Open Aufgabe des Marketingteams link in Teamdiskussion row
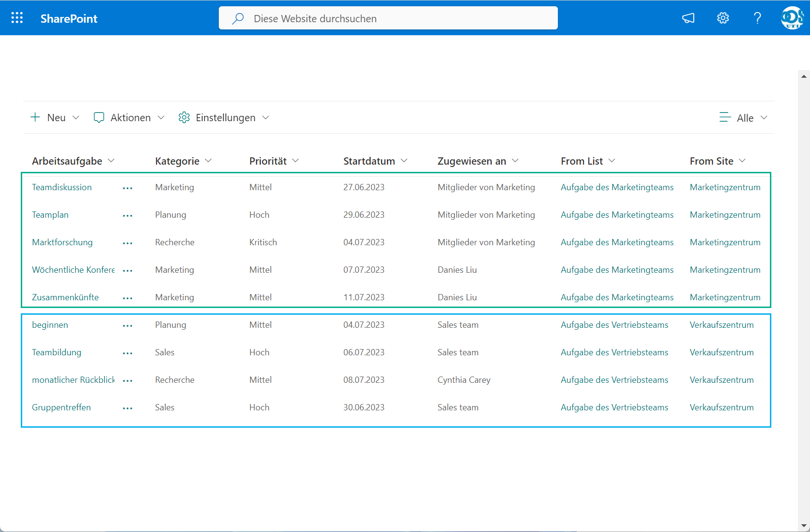Screen dimensions: 810x532 [x=617, y=187]
